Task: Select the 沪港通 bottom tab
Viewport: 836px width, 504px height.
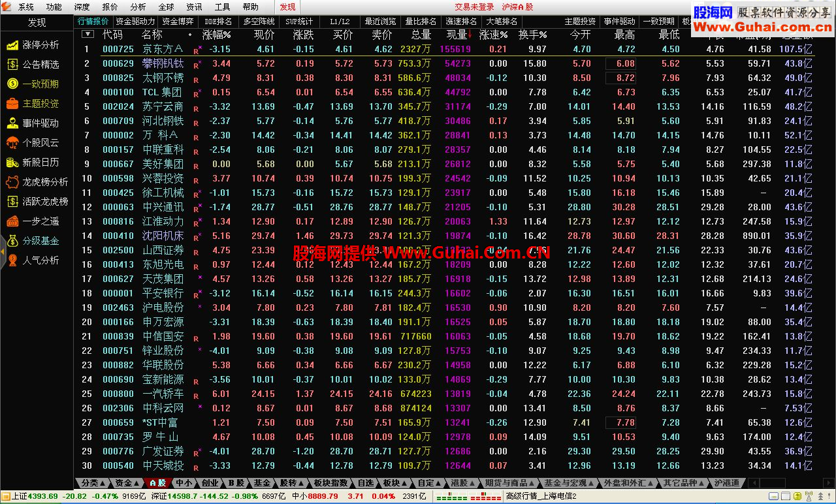Action: point(727,483)
